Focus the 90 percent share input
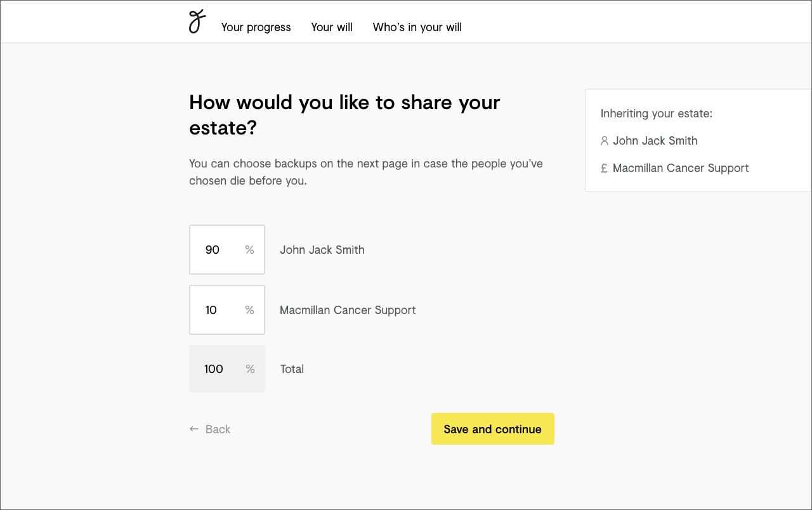Viewport: 812px width, 510px height. click(x=216, y=250)
